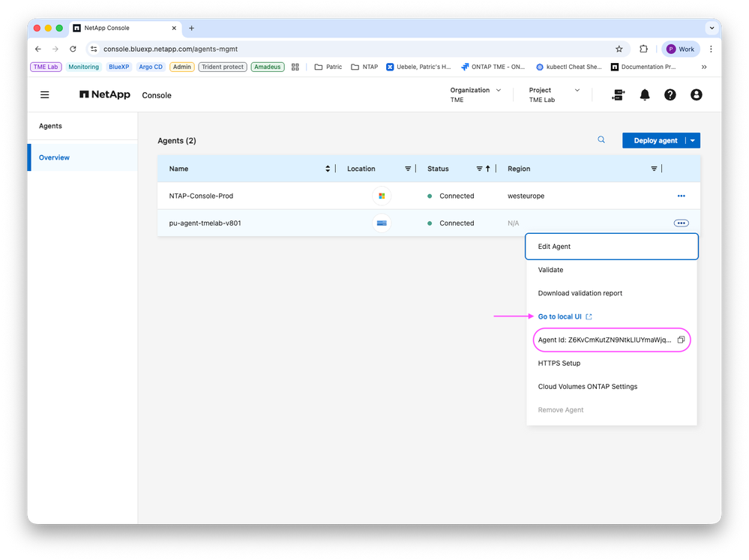Open Patric bookmarks folder

click(x=328, y=67)
